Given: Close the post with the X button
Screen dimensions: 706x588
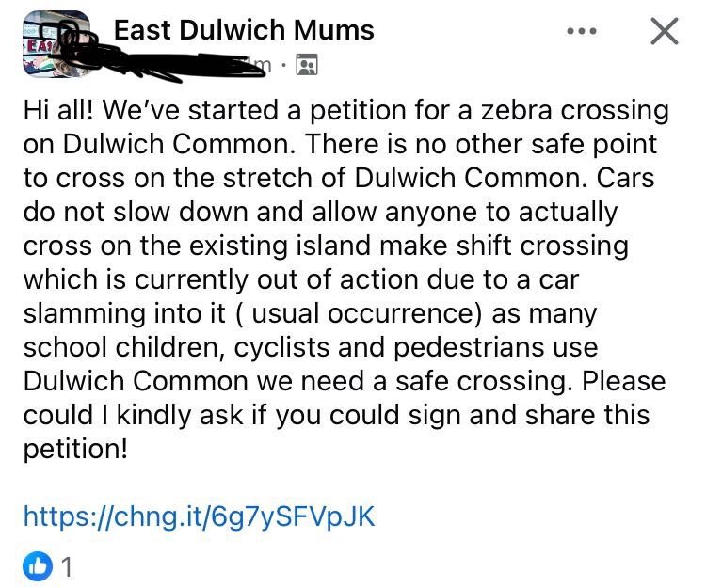Looking at the screenshot, I should 665,31.
